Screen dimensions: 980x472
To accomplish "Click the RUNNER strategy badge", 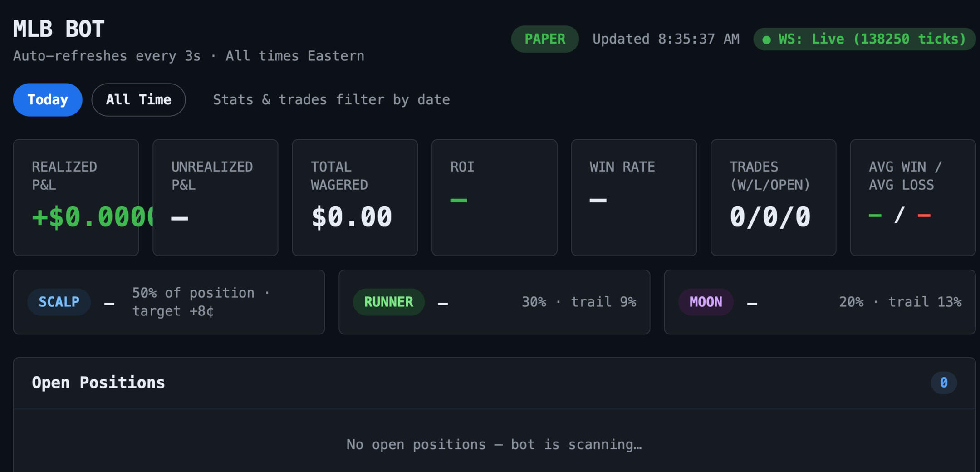I will click(x=389, y=302).
